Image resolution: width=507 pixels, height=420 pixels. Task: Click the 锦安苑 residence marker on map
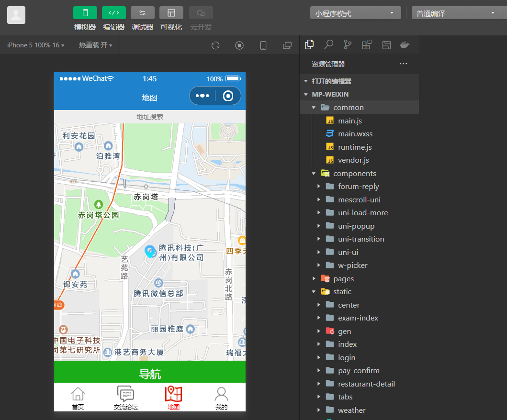[75, 274]
